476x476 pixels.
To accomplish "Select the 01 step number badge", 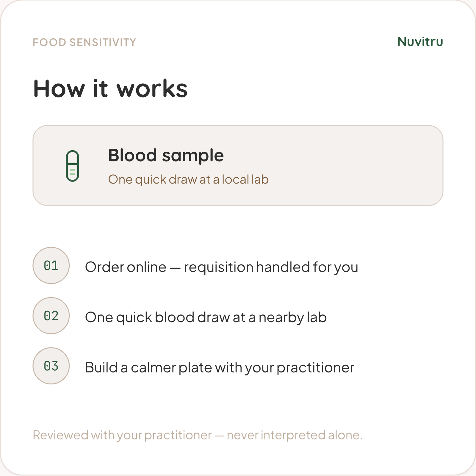I will point(51,265).
